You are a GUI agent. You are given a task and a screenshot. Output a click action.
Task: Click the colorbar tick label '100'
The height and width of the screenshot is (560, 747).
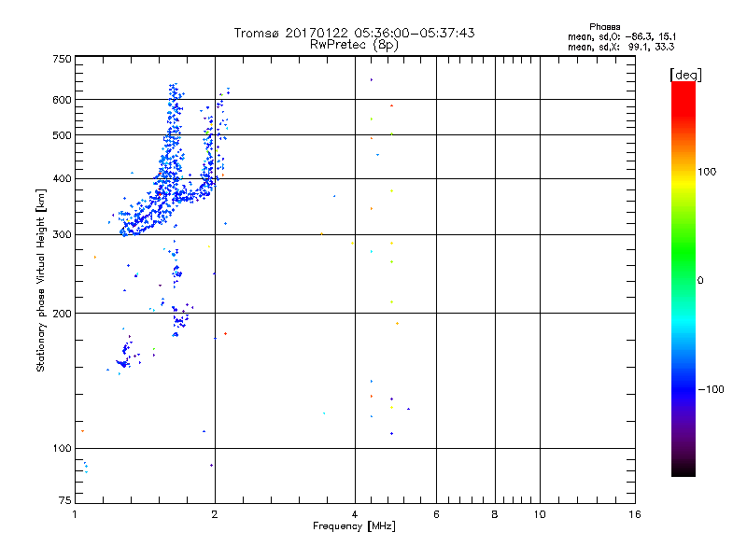(x=707, y=172)
